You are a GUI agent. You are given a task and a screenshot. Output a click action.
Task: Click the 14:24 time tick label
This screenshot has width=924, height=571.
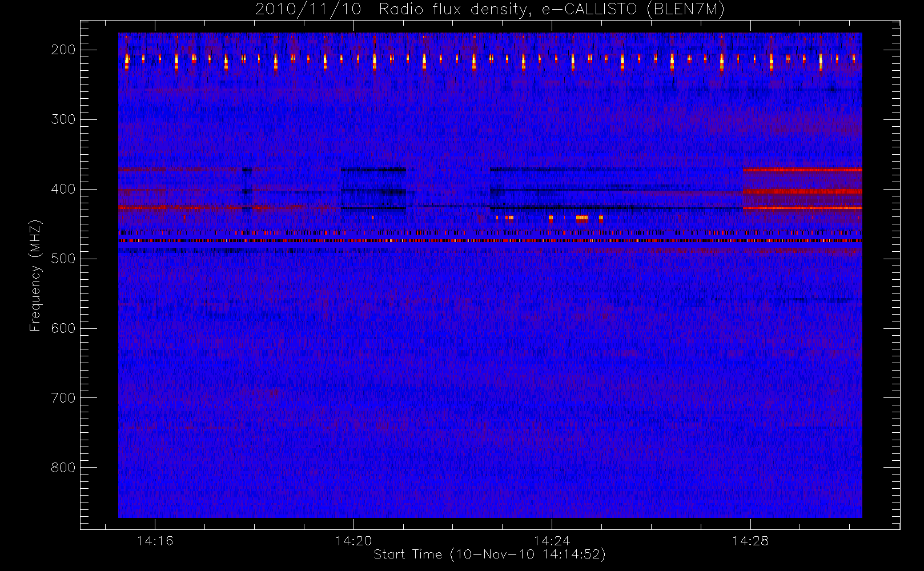[552, 541]
